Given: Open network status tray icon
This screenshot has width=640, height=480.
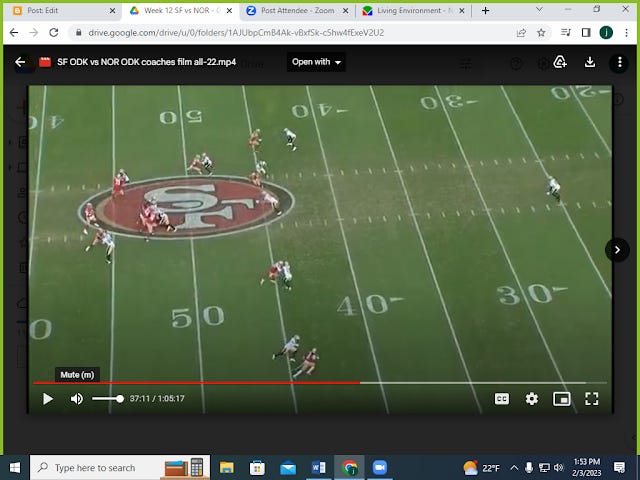Looking at the screenshot, I should pyautogui.click(x=544, y=468).
